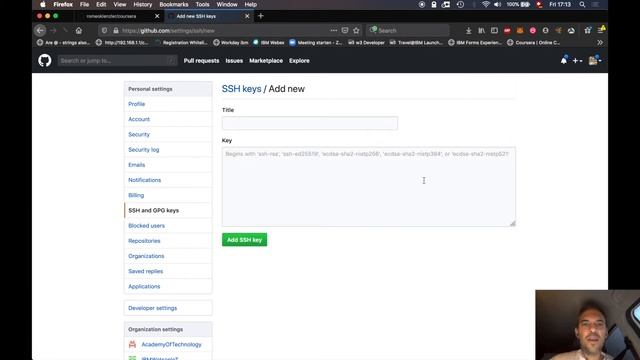Viewport: 640px width, 360px height.
Task: Click the Firefox home button
Action: coord(79,31)
